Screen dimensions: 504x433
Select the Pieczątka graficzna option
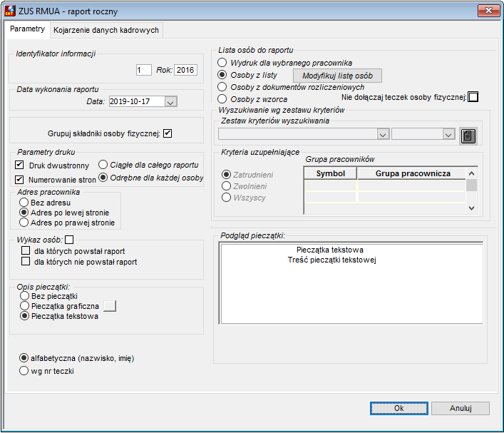tap(24, 305)
